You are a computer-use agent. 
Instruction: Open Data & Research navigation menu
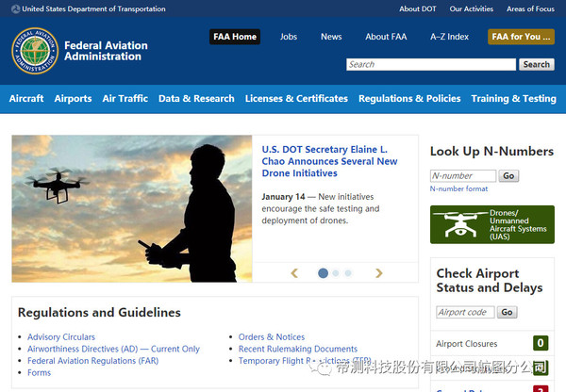click(196, 98)
